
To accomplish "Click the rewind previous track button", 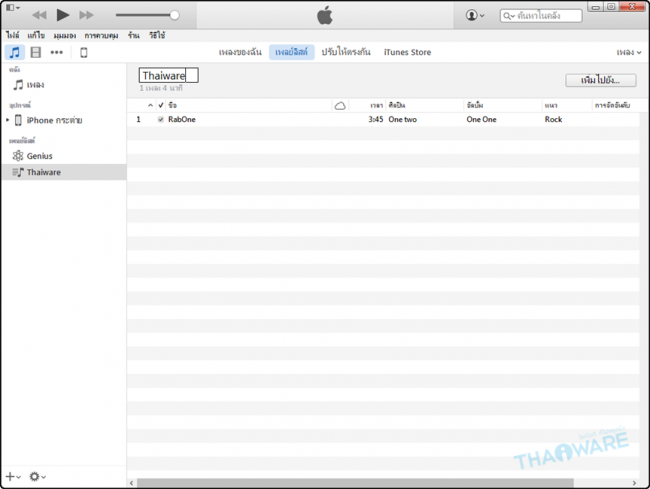I will (39, 15).
